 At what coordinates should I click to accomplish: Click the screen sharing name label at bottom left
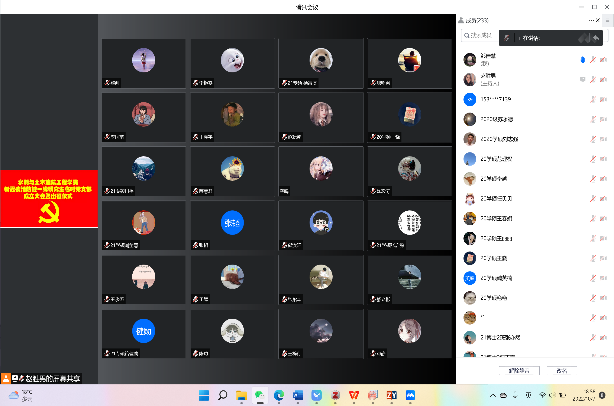click(50, 378)
